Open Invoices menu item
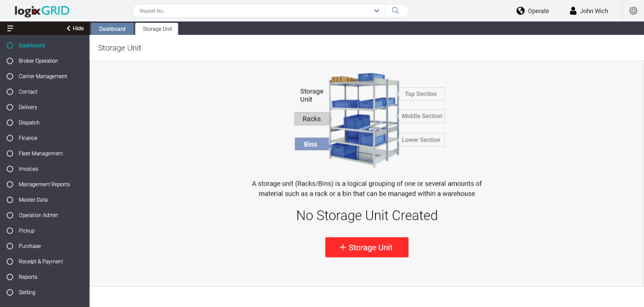This screenshot has width=644, height=307. pos(28,169)
